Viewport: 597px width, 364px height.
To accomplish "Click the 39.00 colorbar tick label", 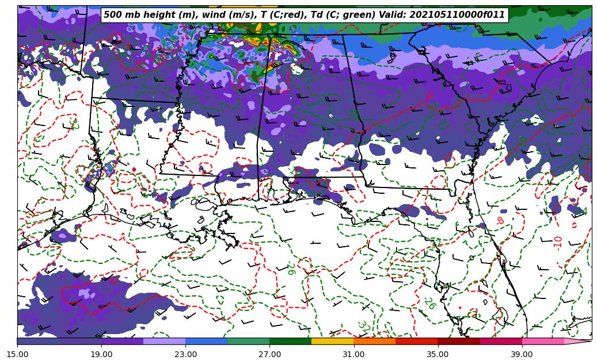I will point(522,354).
